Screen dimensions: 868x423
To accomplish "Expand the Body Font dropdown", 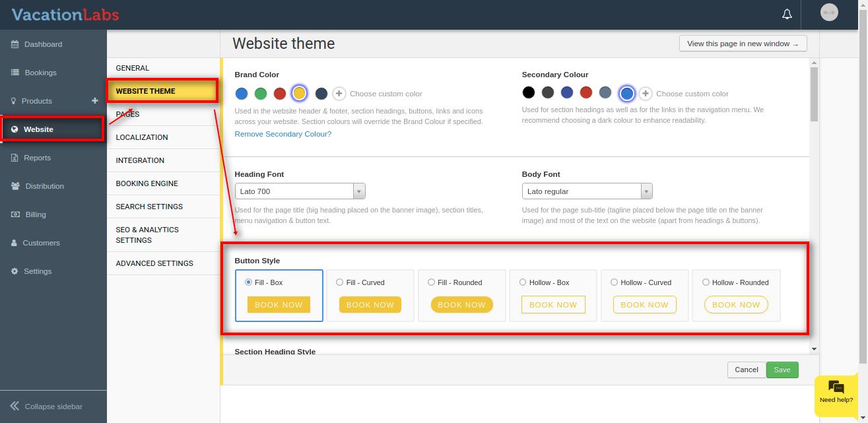I will tap(587, 191).
